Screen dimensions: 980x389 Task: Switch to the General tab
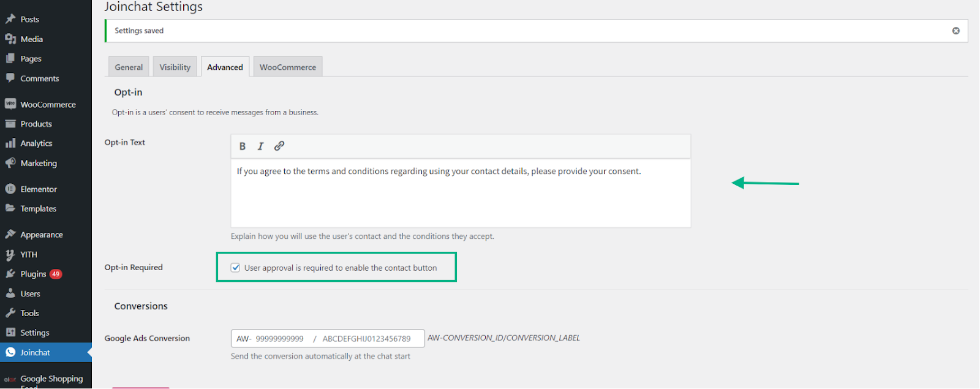click(x=129, y=67)
